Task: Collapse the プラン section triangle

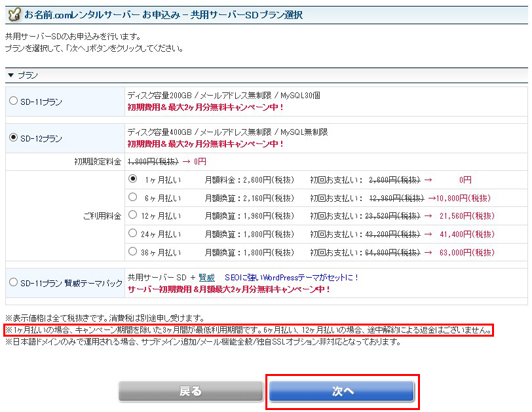Action: pyautogui.click(x=10, y=76)
